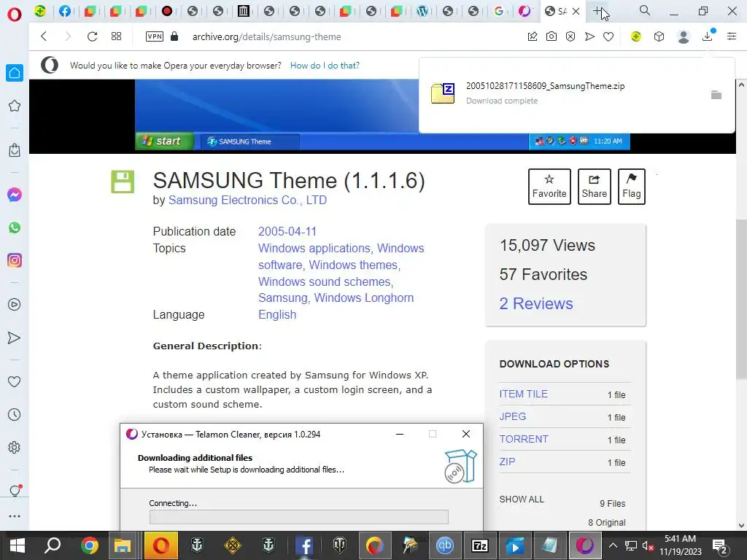Open the Easy Setup menu icon
The height and width of the screenshot is (560, 747).
(x=732, y=36)
